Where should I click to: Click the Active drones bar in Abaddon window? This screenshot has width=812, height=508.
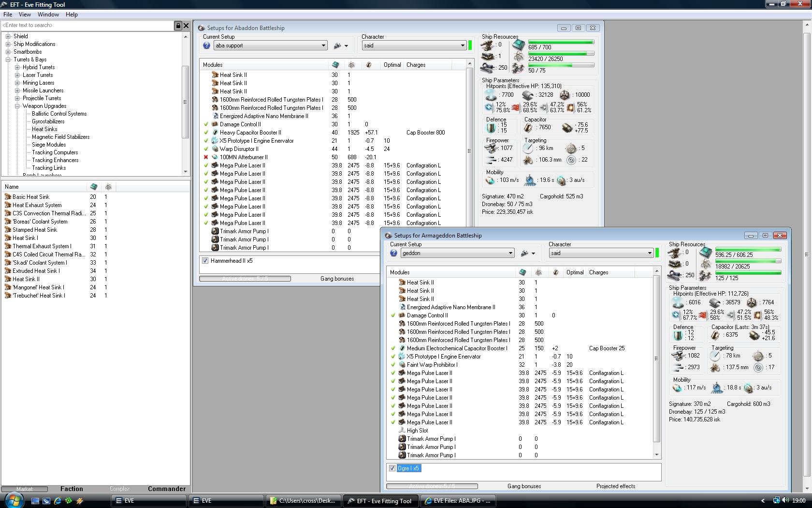(245, 279)
